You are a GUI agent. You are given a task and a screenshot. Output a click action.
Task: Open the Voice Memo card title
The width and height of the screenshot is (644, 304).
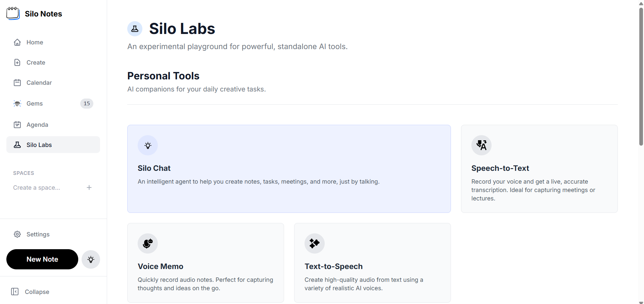point(160,266)
